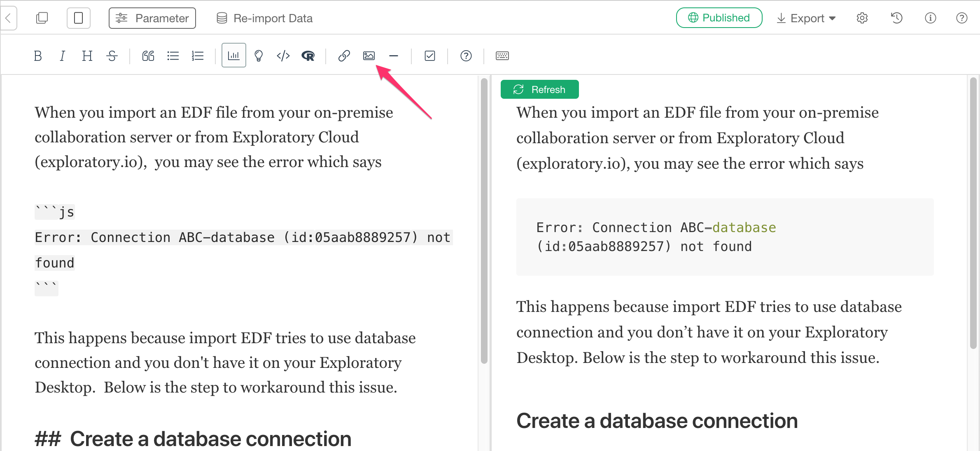The height and width of the screenshot is (451, 980).
Task: Click the preview pane scrollbar
Action: click(973, 213)
